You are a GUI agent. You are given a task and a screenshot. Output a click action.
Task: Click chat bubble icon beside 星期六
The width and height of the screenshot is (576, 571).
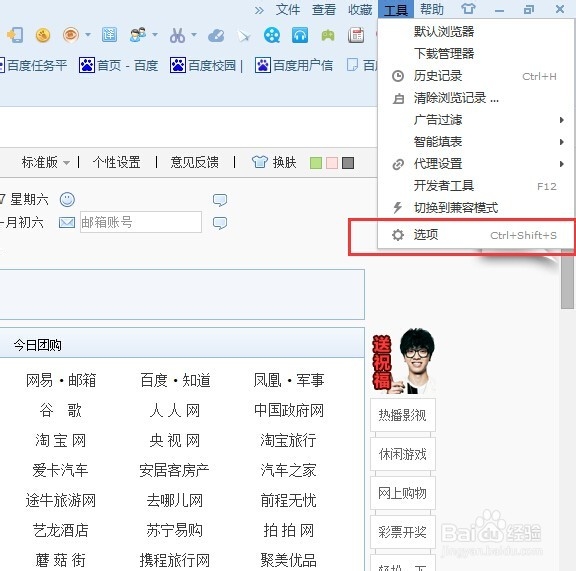[220, 200]
